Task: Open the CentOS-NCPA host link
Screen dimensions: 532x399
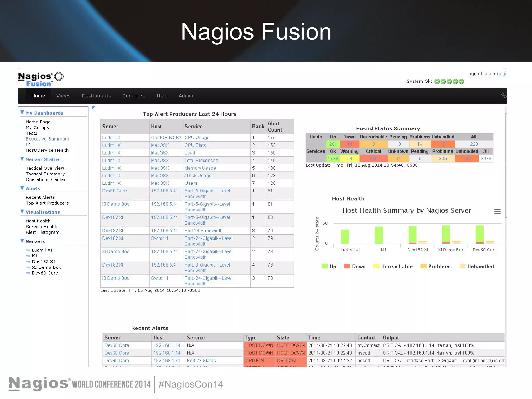Action: (166, 138)
